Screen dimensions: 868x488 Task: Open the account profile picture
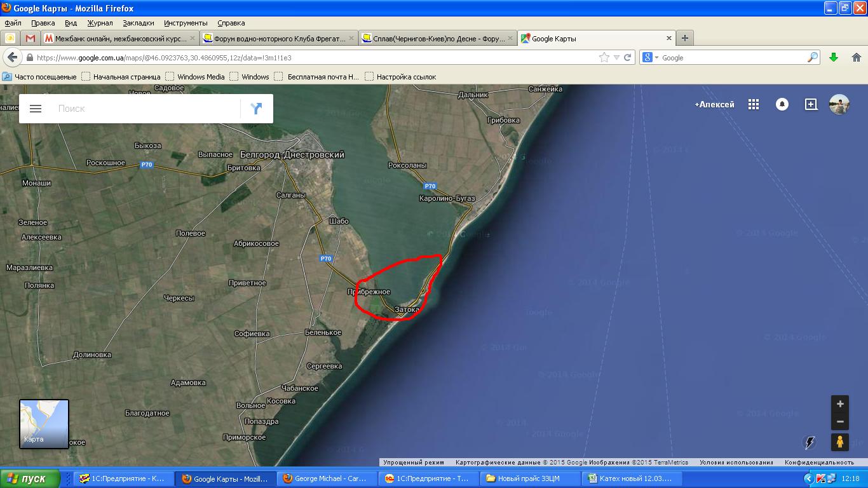[x=839, y=105]
